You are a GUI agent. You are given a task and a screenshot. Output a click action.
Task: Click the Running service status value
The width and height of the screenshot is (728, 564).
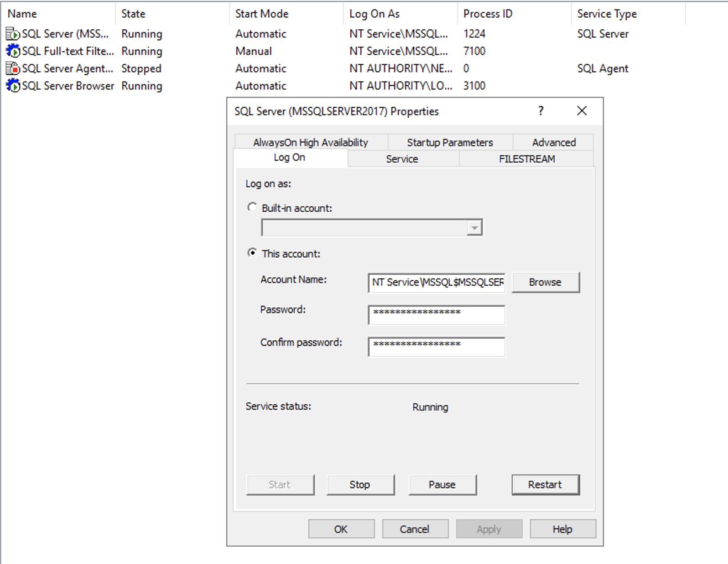431,407
